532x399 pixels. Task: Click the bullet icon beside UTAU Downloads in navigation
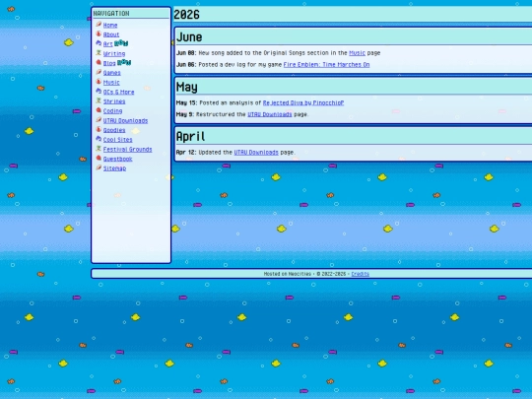[x=99, y=120]
